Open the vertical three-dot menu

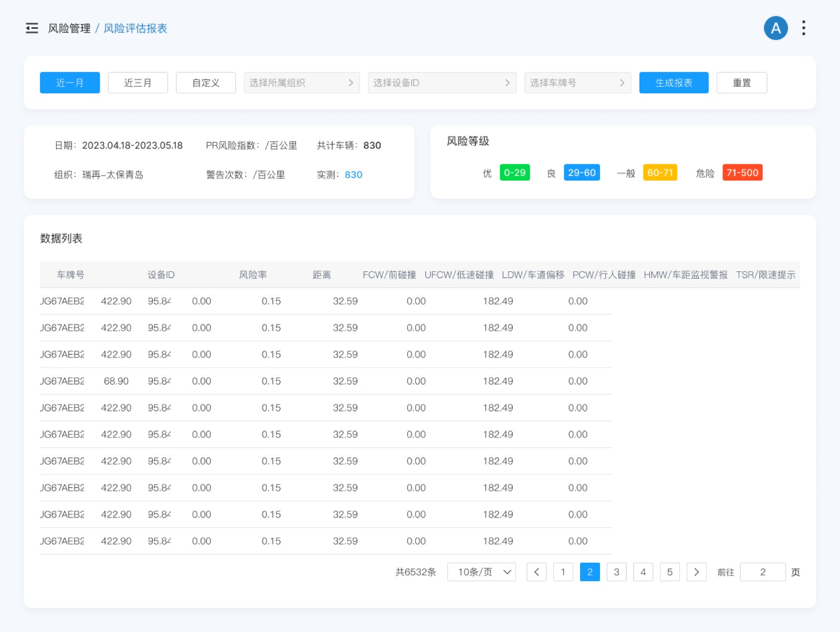pos(804,28)
